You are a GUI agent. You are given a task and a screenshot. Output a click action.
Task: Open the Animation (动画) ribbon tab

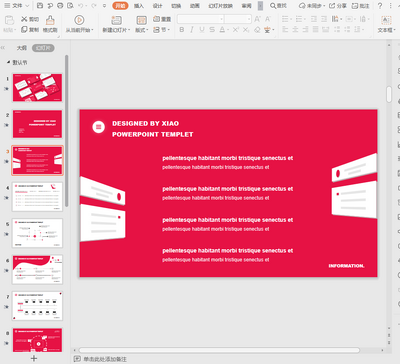pyautogui.click(x=195, y=6)
